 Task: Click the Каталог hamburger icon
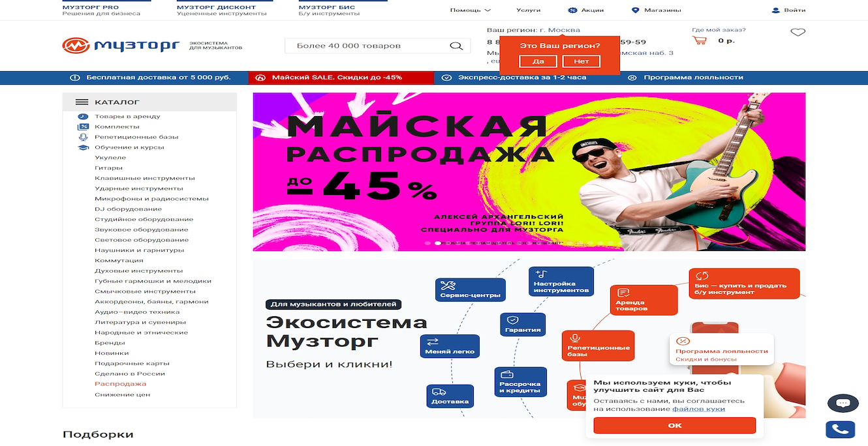pyautogui.click(x=82, y=102)
